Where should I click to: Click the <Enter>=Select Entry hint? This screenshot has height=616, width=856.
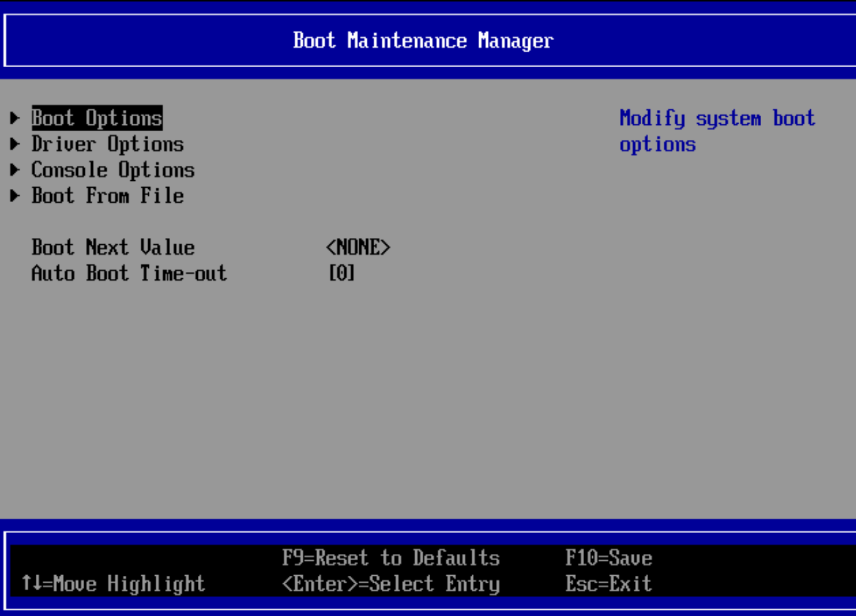click(x=391, y=584)
